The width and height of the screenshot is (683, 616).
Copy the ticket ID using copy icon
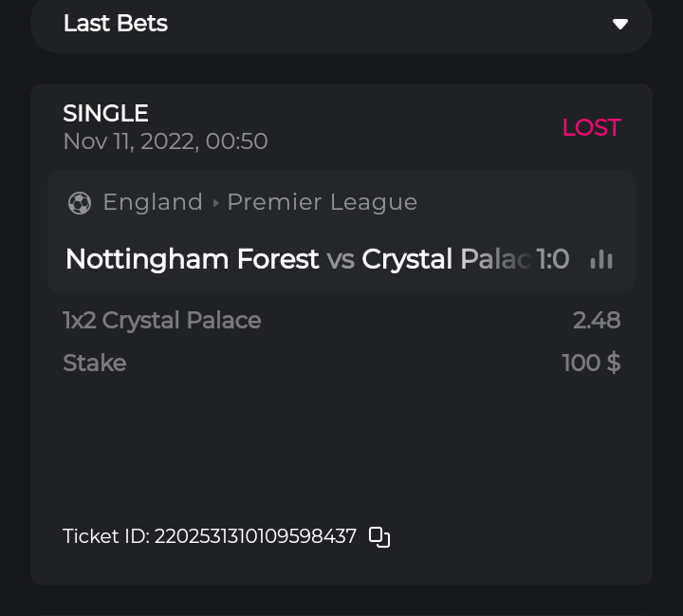pyautogui.click(x=379, y=537)
